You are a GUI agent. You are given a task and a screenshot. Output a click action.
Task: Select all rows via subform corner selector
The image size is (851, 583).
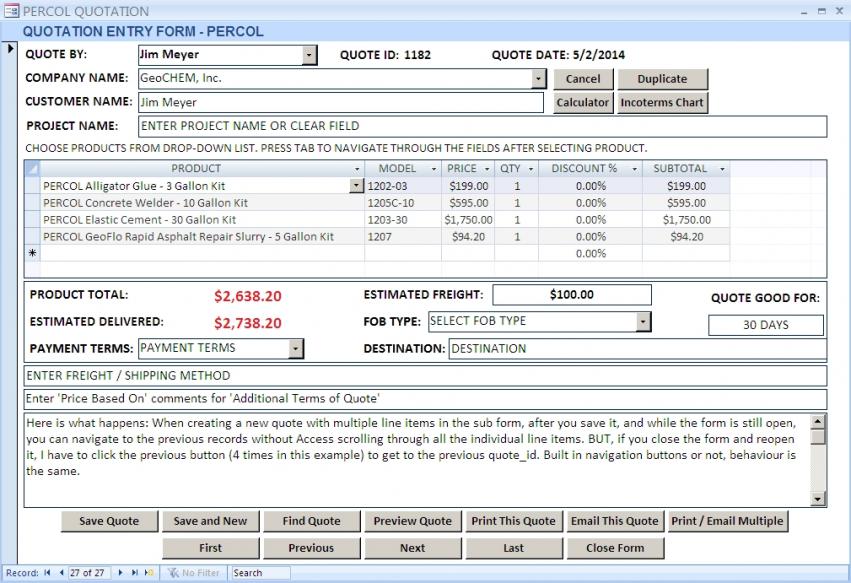[x=33, y=169]
